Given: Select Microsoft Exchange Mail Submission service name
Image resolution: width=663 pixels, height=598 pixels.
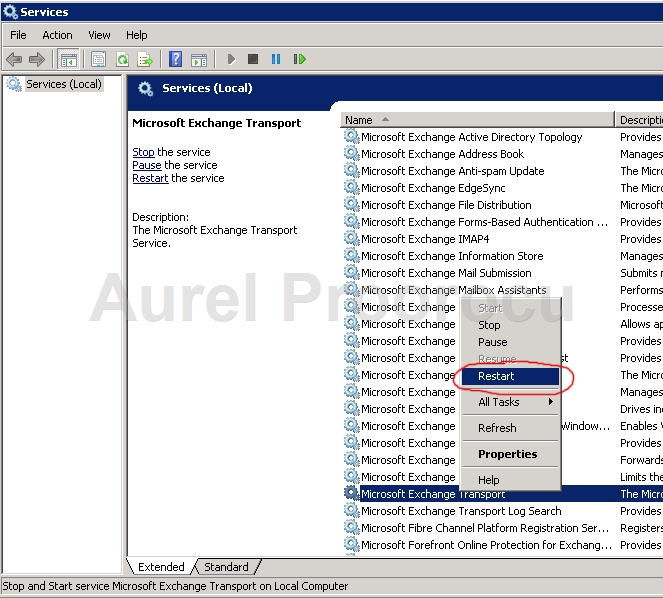Looking at the screenshot, I should point(446,273).
